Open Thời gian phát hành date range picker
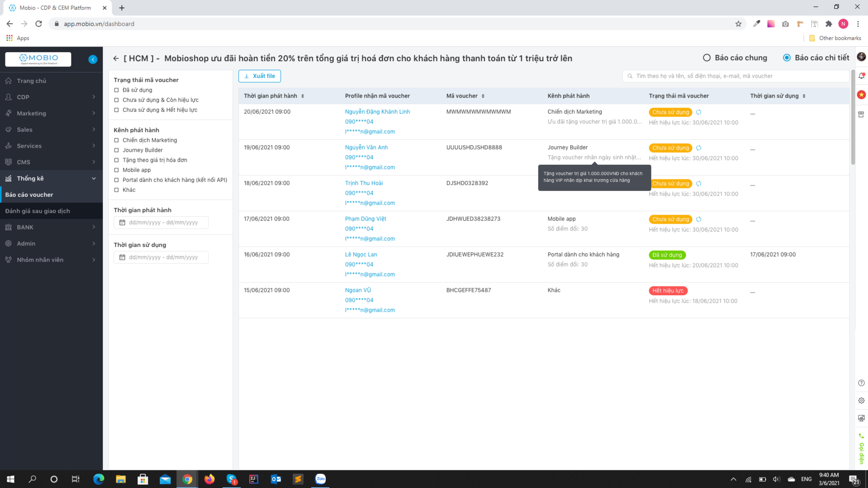868x488 pixels. 161,223
